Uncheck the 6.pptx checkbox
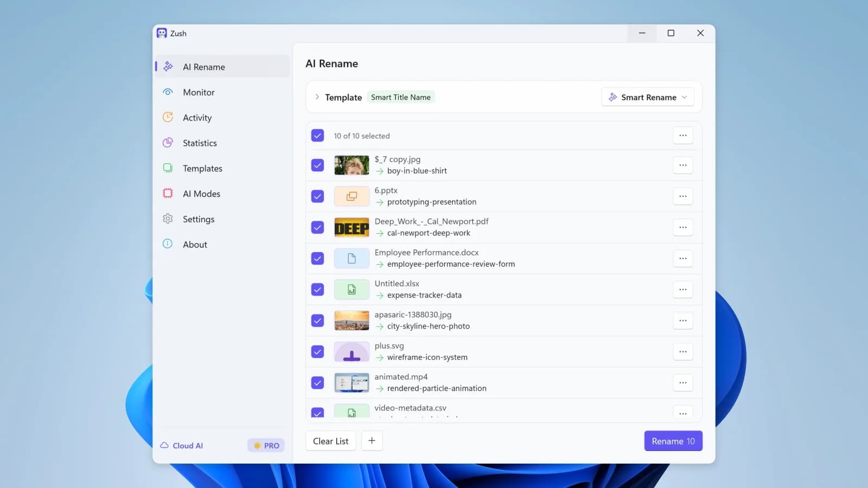Image resolution: width=868 pixels, height=488 pixels. (317, 196)
